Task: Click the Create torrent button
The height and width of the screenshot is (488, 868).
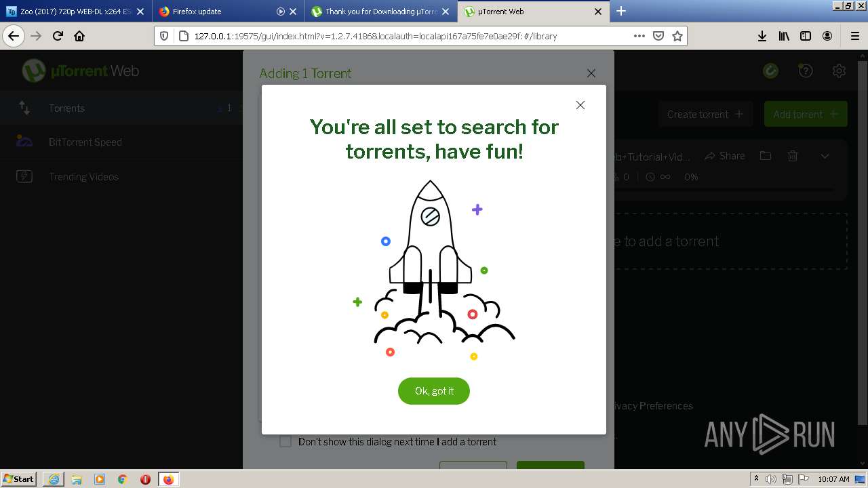Action: (705, 114)
